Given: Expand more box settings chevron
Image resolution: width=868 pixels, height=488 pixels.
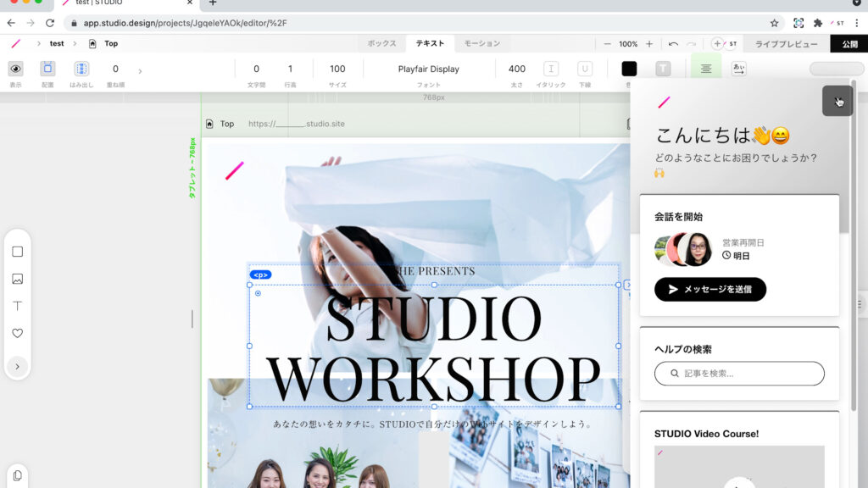Looking at the screenshot, I should tap(140, 71).
